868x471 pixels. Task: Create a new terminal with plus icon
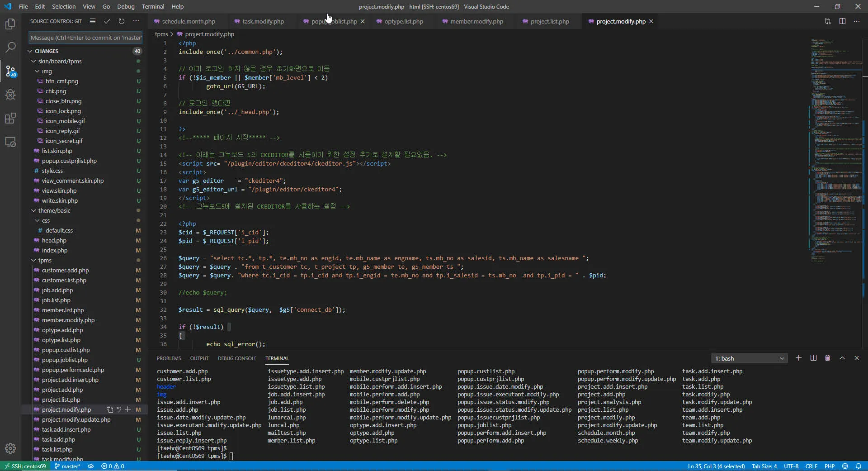799,358
